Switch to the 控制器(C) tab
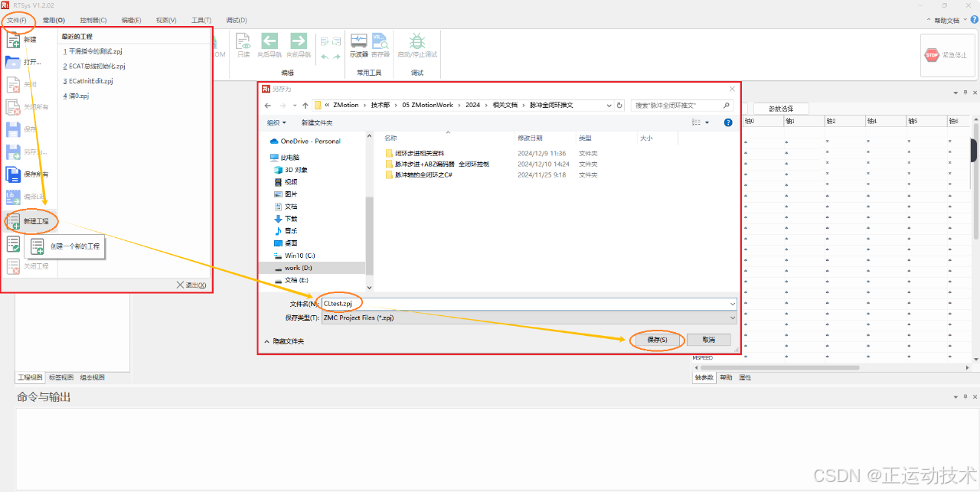980x492 pixels. pos(93,20)
